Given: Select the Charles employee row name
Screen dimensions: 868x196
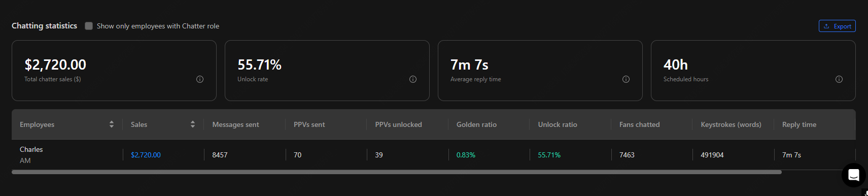Looking at the screenshot, I should click(x=31, y=149).
